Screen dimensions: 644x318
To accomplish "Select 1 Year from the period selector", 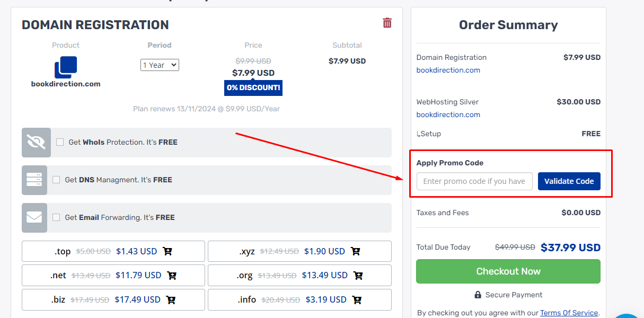I will click(x=160, y=65).
